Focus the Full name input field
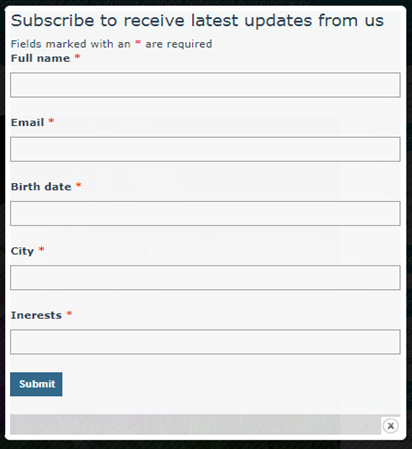The height and width of the screenshot is (449, 412). [205, 85]
